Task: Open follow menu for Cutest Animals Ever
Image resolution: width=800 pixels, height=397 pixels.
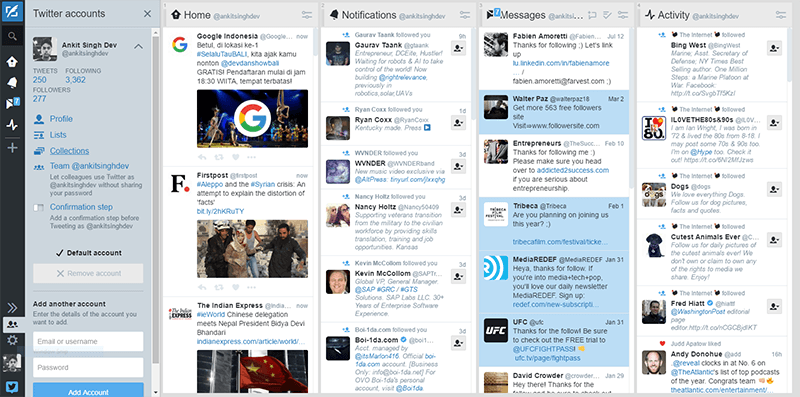Action: click(x=774, y=239)
